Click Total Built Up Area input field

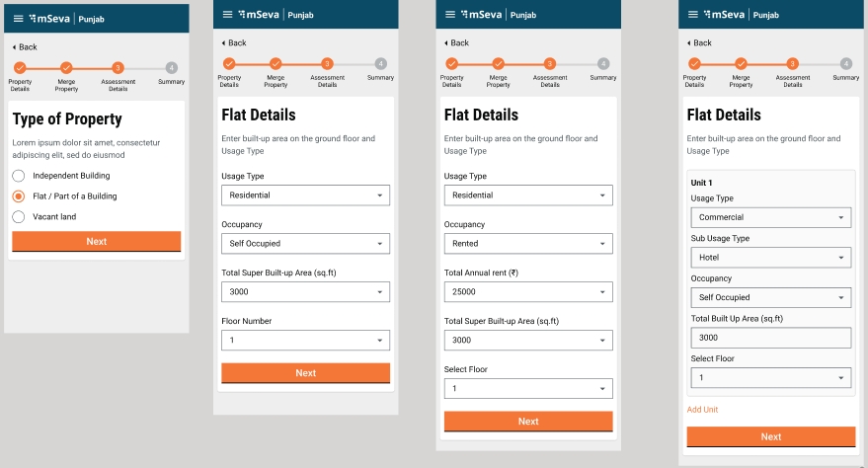click(x=770, y=338)
